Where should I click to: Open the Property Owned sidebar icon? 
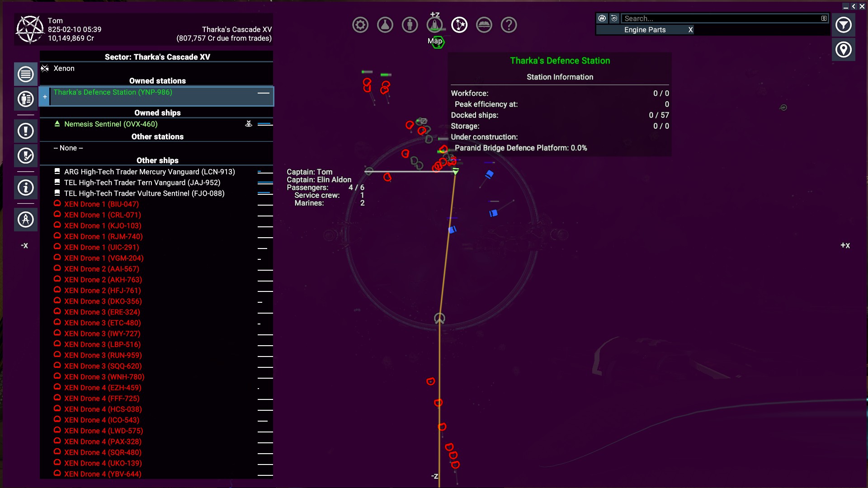26,99
